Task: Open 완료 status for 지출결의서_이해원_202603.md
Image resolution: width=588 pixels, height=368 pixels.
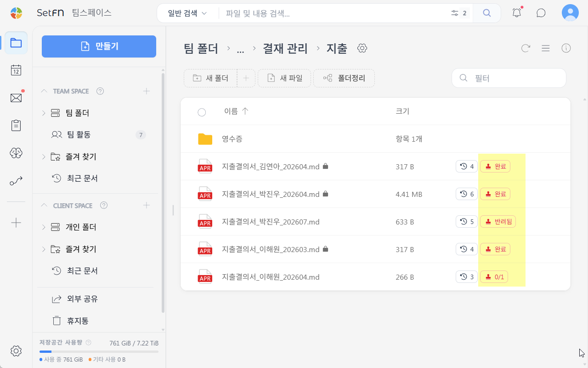Action: click(495, 249)
